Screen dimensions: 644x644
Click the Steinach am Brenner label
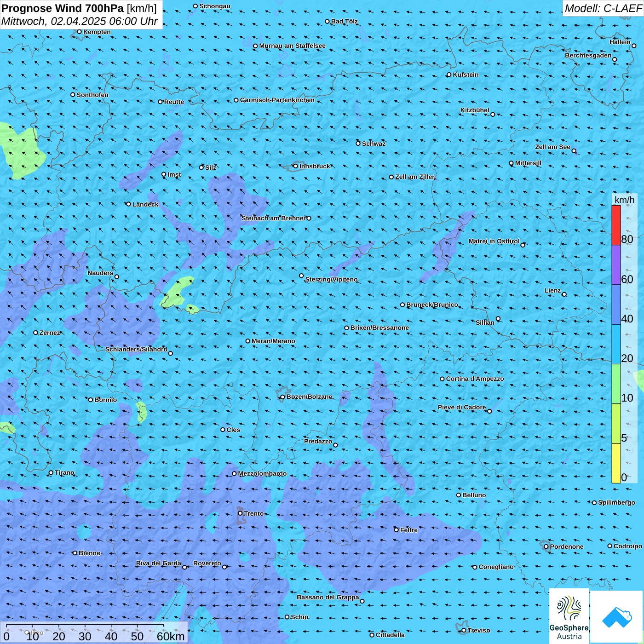pos(273,218)
